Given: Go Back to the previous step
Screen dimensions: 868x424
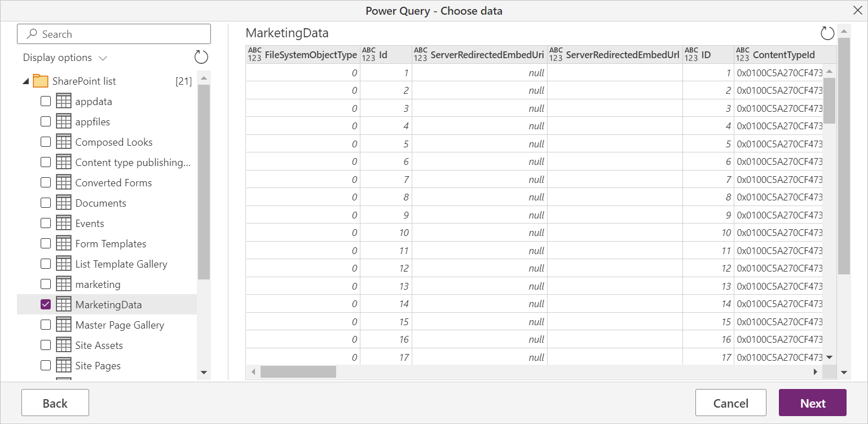Looking at the screenshot, I should pyautogui.click(x=55, y=403).
